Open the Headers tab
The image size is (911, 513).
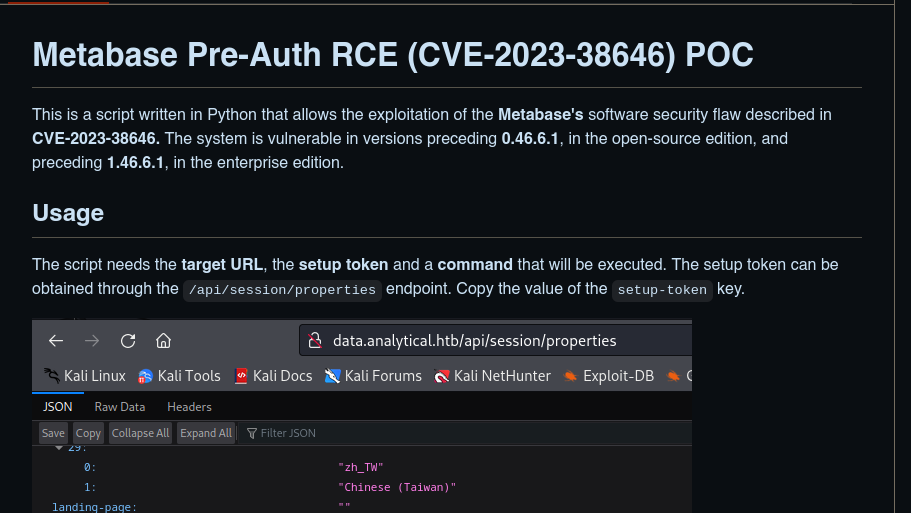(x=189, y=407)
